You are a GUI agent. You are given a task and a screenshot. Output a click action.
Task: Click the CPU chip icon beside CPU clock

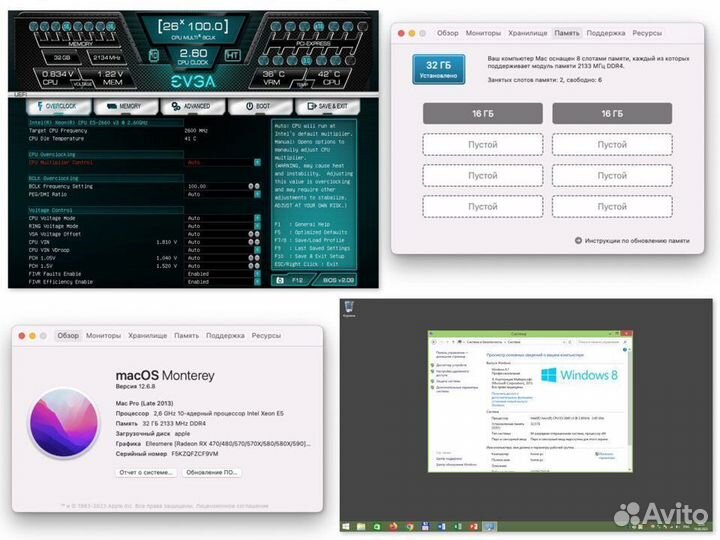pyautogui.click(x=154, y=56)
